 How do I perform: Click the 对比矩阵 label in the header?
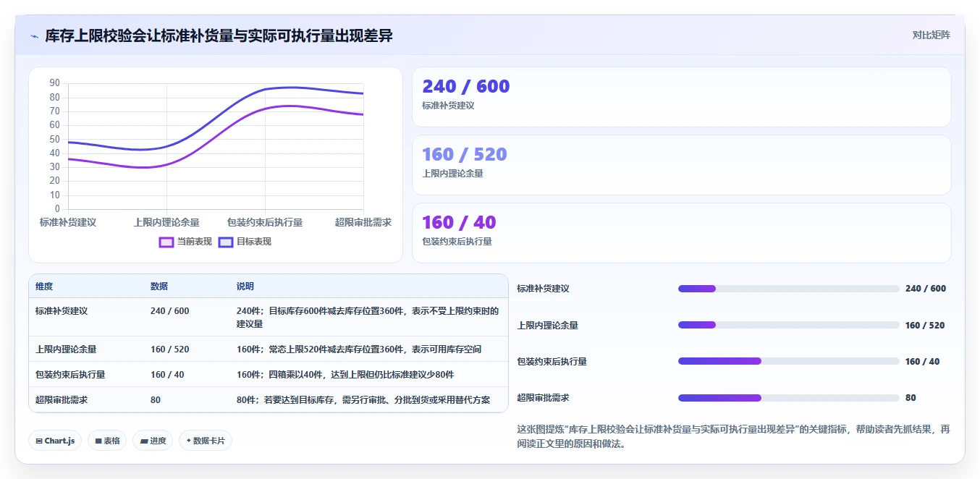(931, 35)
